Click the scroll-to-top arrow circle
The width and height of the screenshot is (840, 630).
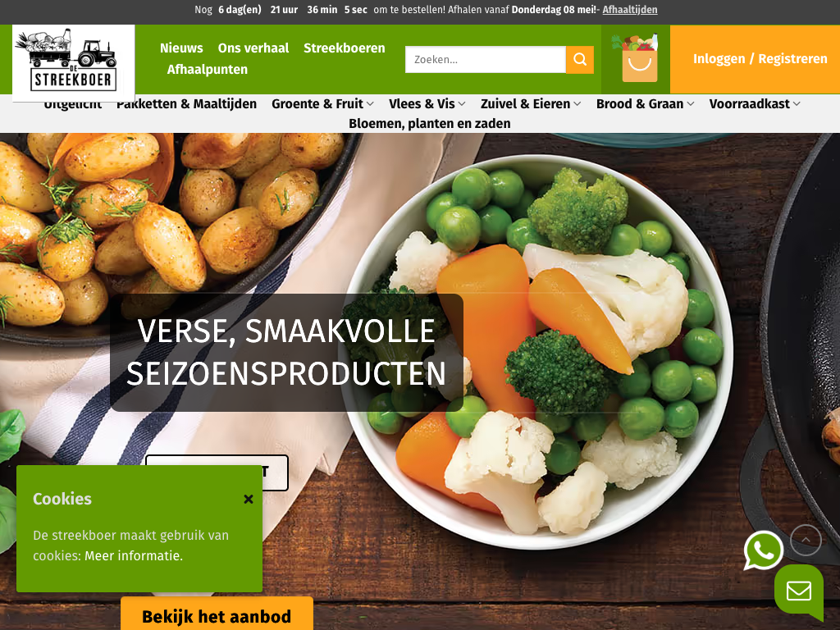806,540
